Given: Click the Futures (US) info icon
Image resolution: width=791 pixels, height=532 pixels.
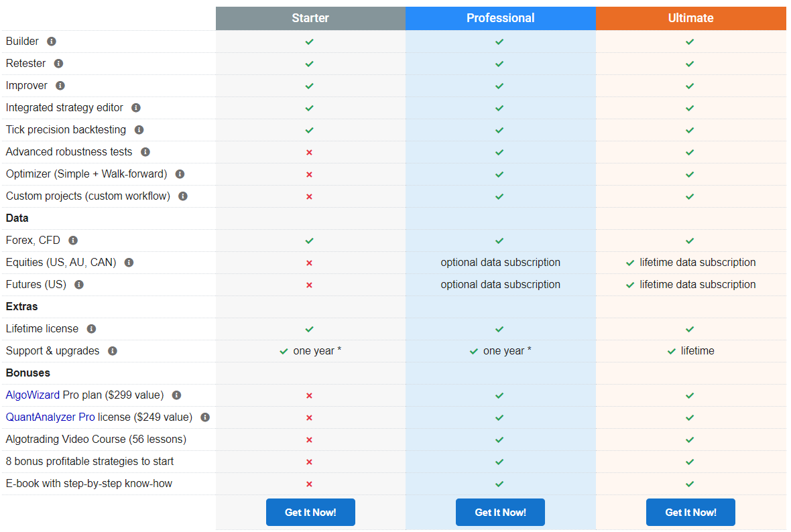Looking at the screenshot, I should (79, 285).
